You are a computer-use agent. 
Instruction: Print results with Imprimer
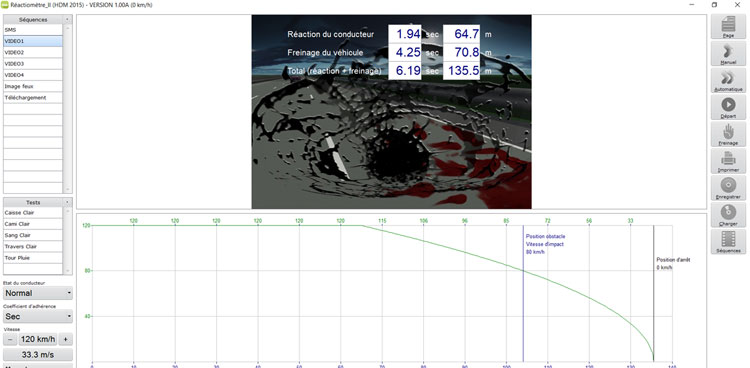(728, 161)
